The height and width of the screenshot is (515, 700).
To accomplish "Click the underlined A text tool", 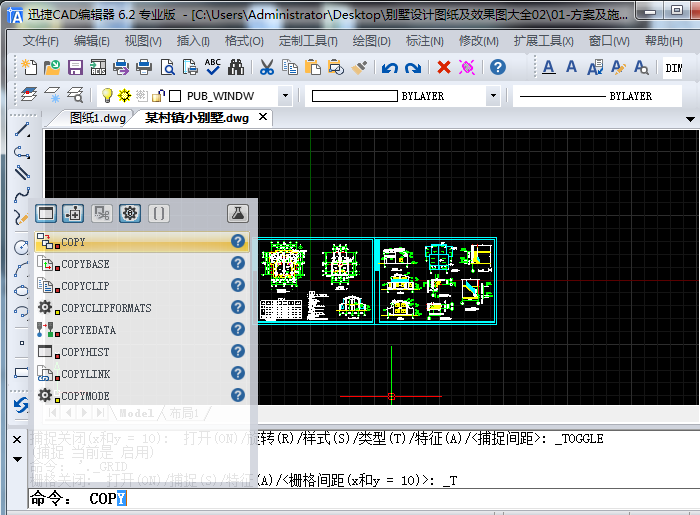I will click(x=549, y=67).
